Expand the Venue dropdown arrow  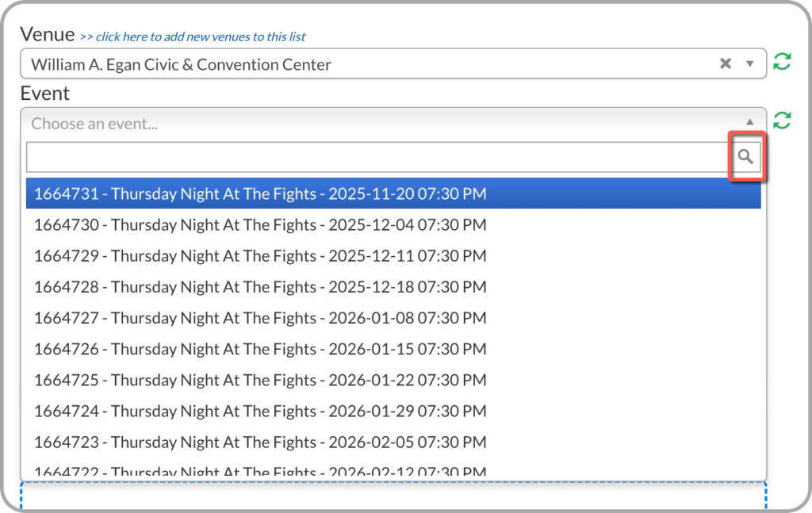coord(750,64)
